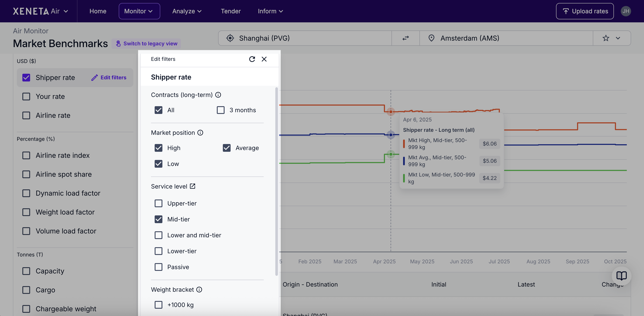Uncheck the Mid-tier service level

[159, 219]
